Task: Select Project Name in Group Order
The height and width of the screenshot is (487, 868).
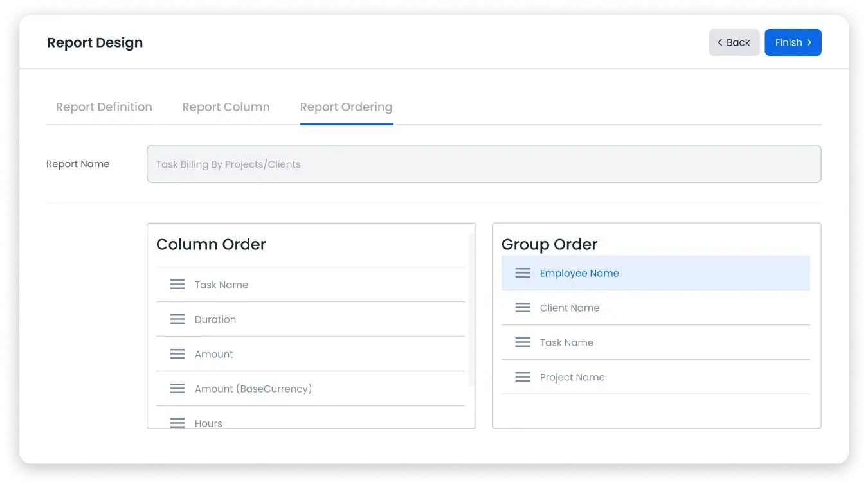Action: point(656,377)
